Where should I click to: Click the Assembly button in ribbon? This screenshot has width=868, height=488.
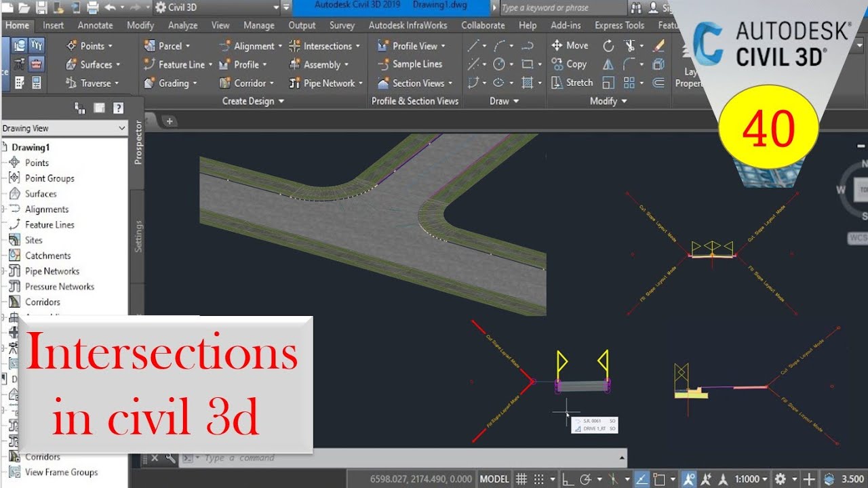click(319, 64)
